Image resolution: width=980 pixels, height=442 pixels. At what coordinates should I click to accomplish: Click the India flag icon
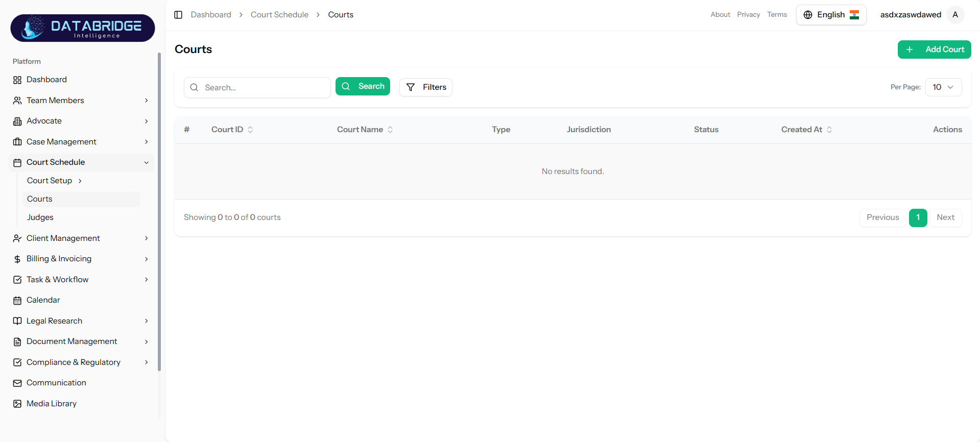[854, 15]
